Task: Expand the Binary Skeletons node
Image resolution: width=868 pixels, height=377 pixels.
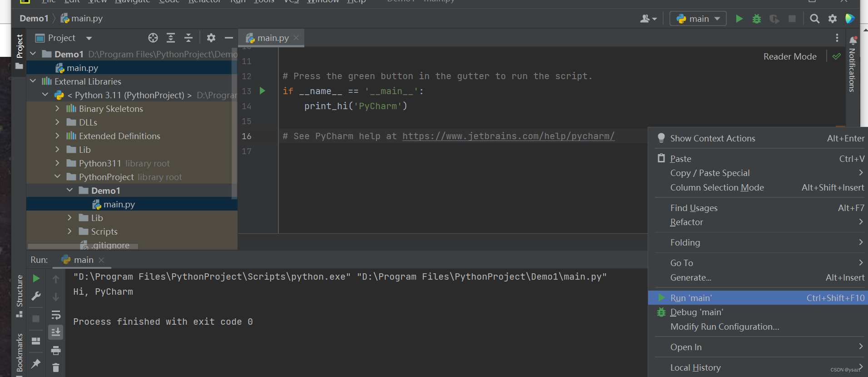Action: point(57,108)
